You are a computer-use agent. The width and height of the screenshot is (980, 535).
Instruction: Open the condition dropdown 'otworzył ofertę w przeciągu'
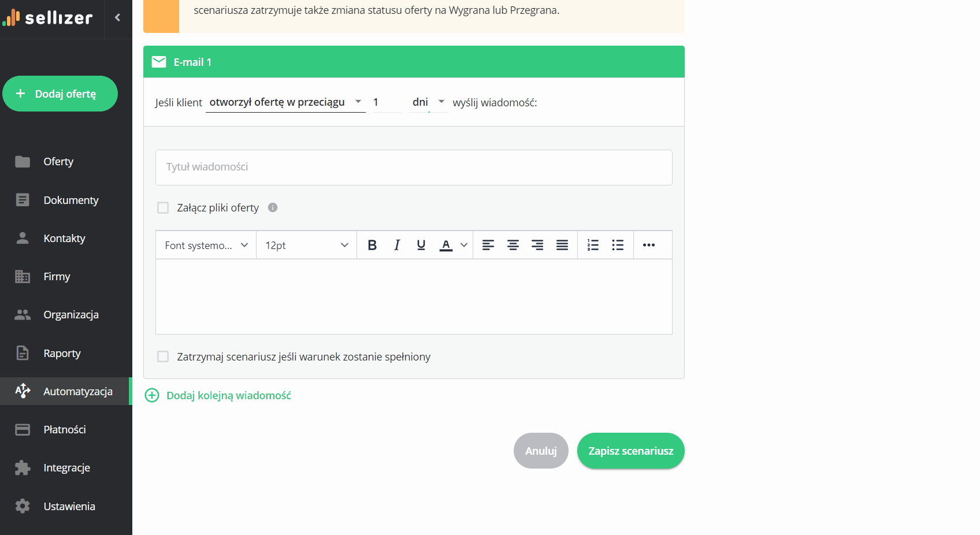point(285,102)
